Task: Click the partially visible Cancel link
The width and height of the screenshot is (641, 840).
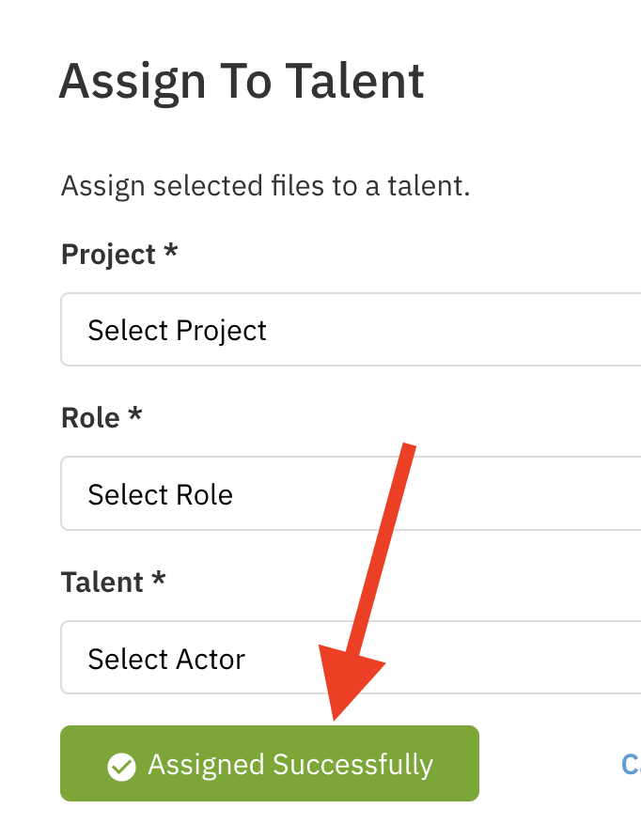Action: pyautogui.click(x=631, y=764)
